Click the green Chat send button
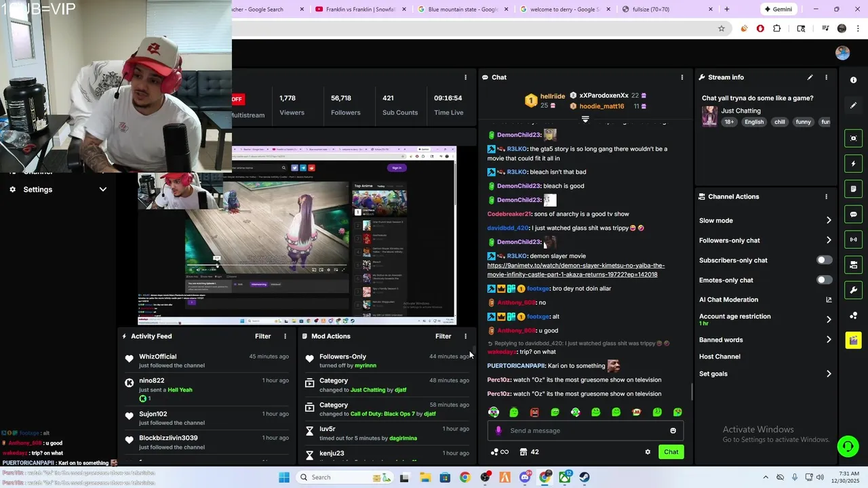The width and height of the screenshot is (868, 488). [671, 452]
